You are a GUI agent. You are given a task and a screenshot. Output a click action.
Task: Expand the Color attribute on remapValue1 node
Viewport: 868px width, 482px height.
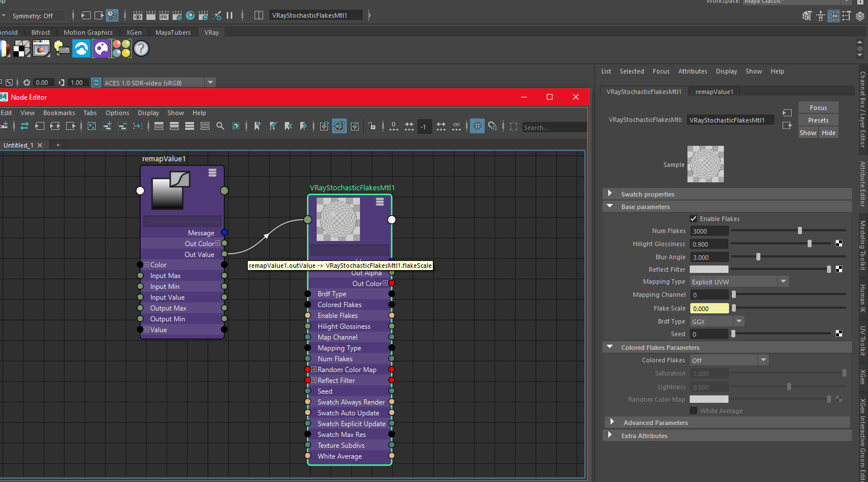pos(146,265)
